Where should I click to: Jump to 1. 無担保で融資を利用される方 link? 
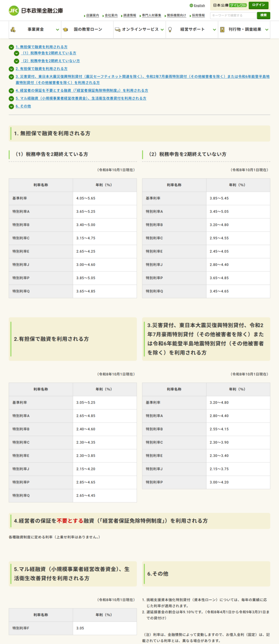pyautogui.click(x=41, y=47)
